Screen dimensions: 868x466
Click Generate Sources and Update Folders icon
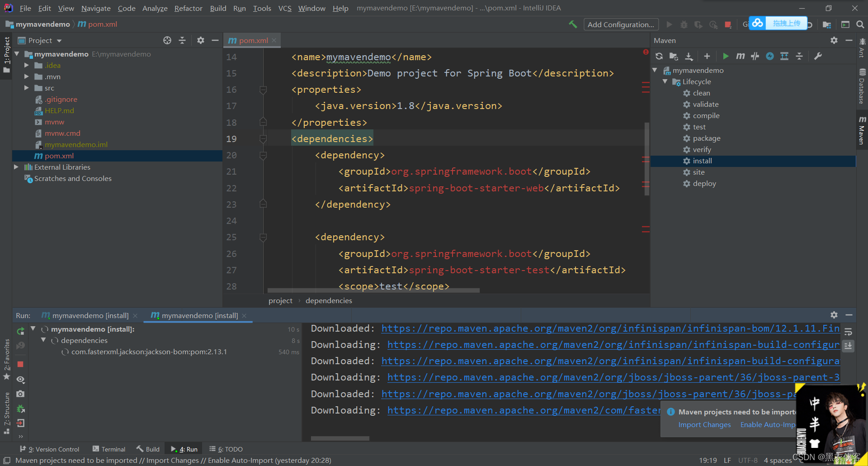coord(674,56)
